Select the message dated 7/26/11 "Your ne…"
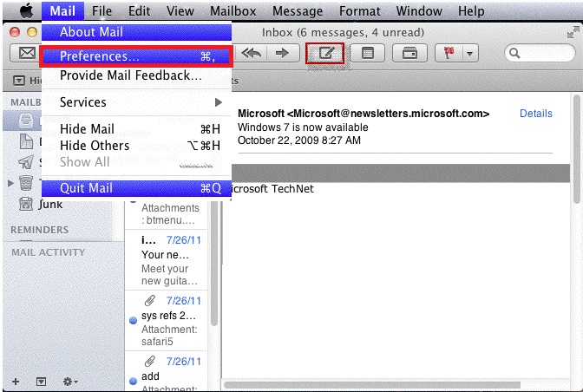 [166, 260]
